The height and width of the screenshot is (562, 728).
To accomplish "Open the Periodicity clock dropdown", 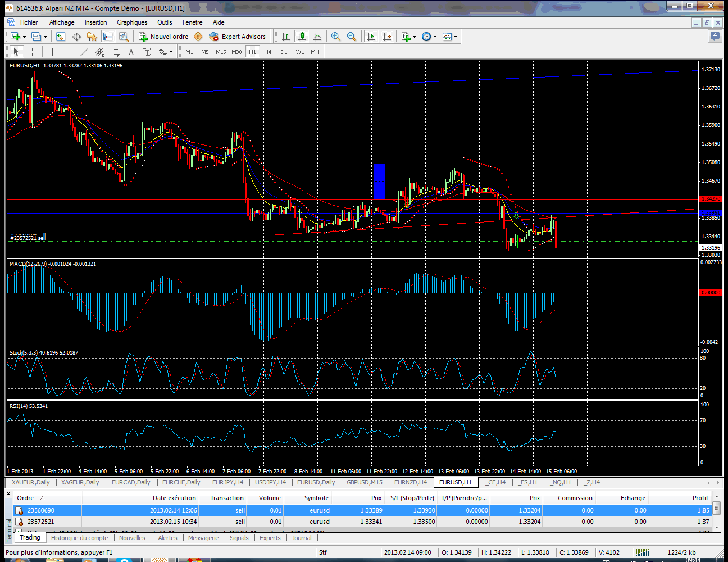I will point(429,37).
